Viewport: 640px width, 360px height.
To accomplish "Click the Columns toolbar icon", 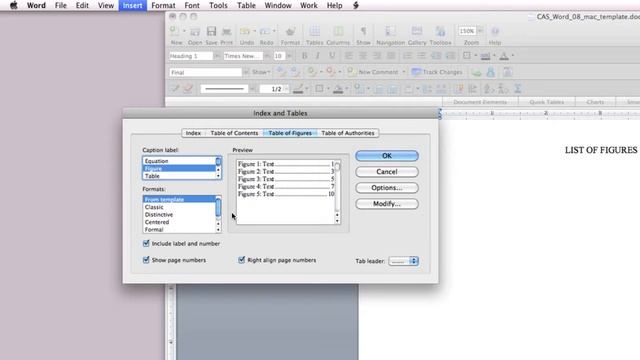I will tap(338, 31).
